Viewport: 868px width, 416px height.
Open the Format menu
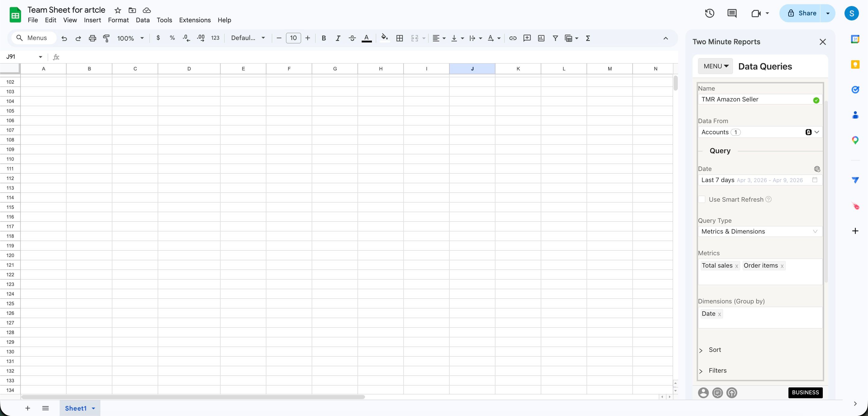pyautogui.click(x=118, y=20)
